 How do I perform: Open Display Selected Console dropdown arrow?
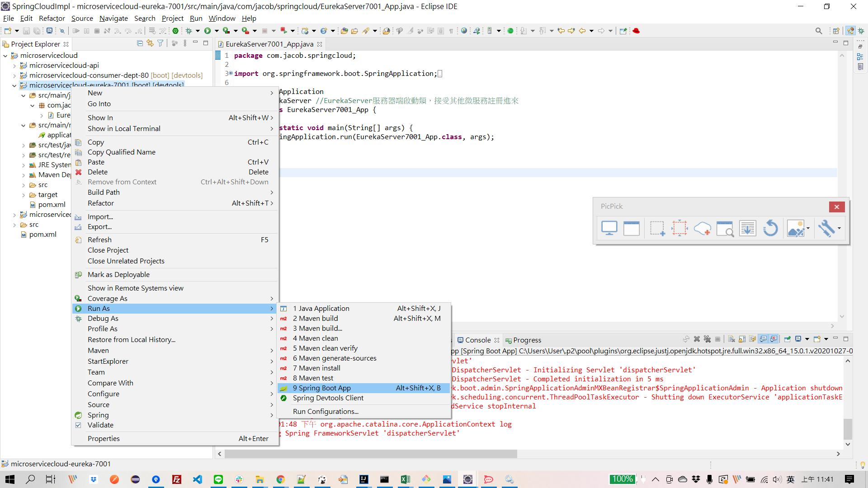tap(807, 339)
